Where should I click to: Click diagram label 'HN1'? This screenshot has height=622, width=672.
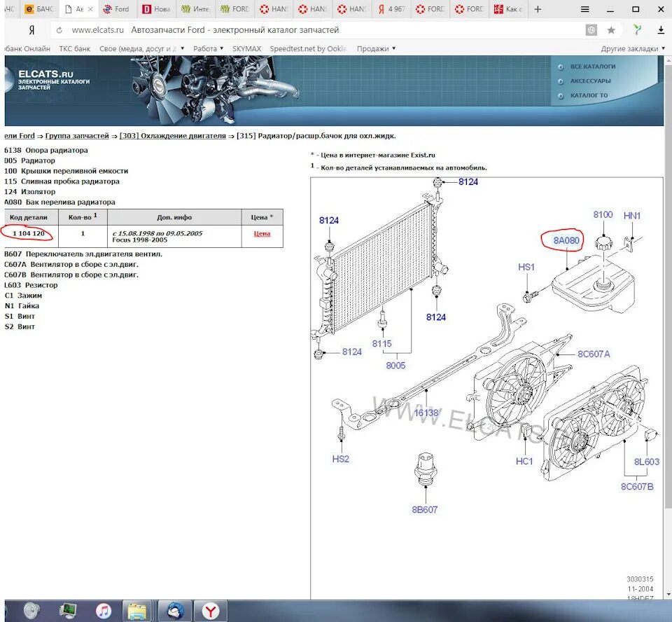click(x=631, y=215)
